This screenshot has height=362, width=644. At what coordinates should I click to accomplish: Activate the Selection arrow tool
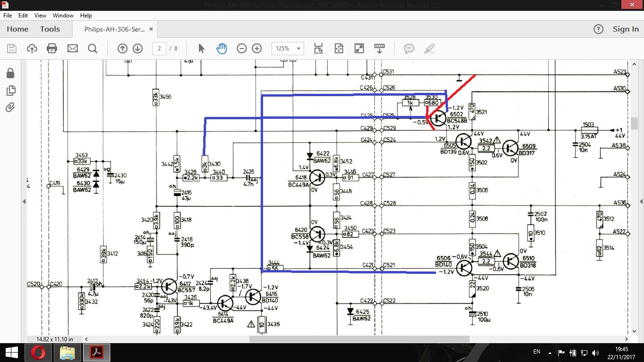click(201, 49)
